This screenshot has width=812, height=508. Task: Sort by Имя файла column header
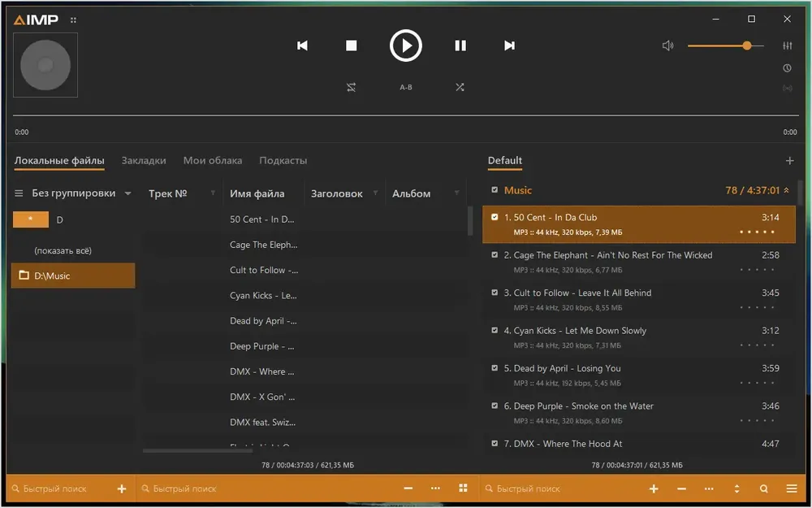click(257, 193)
